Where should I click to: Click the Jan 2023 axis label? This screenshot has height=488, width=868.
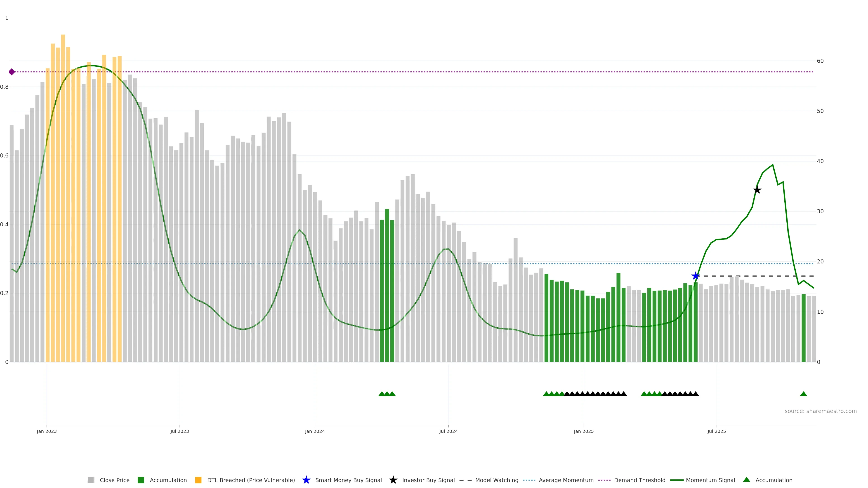click(47, 431)
